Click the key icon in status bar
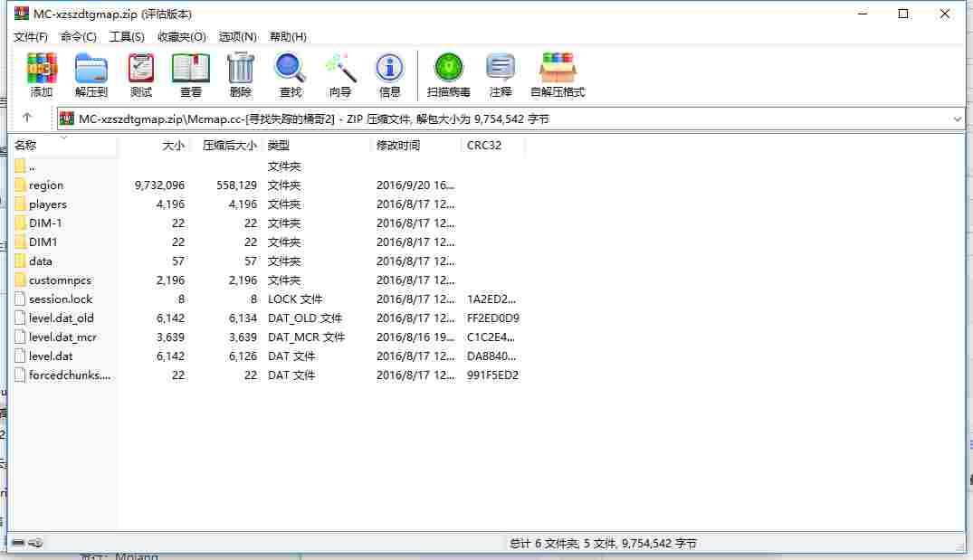 point(35,543)
